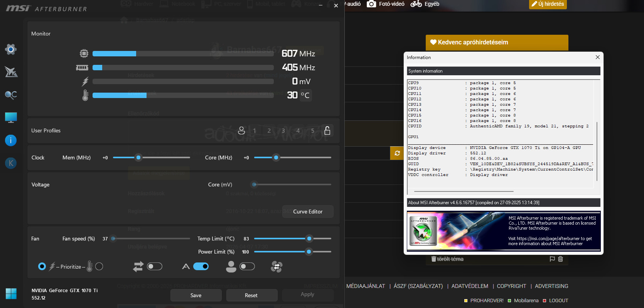
Task: Click the ADATVÉDELEM footer link
Action: [x=470, y=286]
